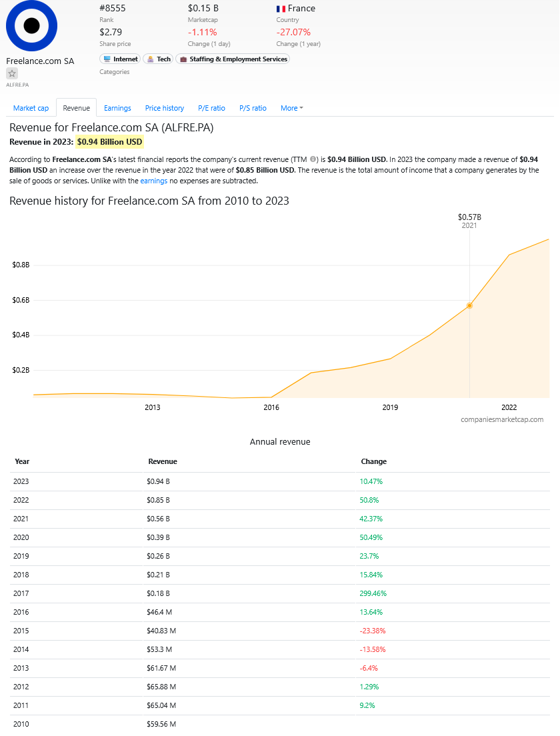560x736 pixels.
Task: Select the 9.2% change value
Action: point(367,705)
